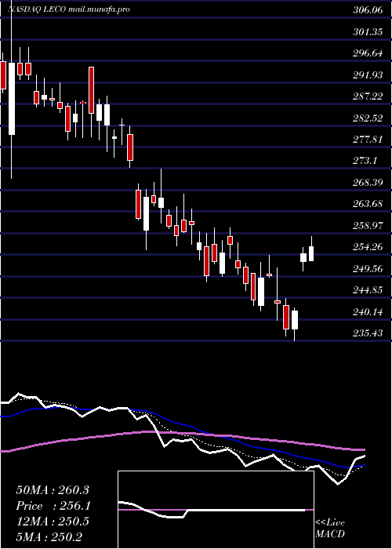Viewport: 392px width, 549px height.
Task: Click the 306.06 price axis label
Action: click(368, 10)
